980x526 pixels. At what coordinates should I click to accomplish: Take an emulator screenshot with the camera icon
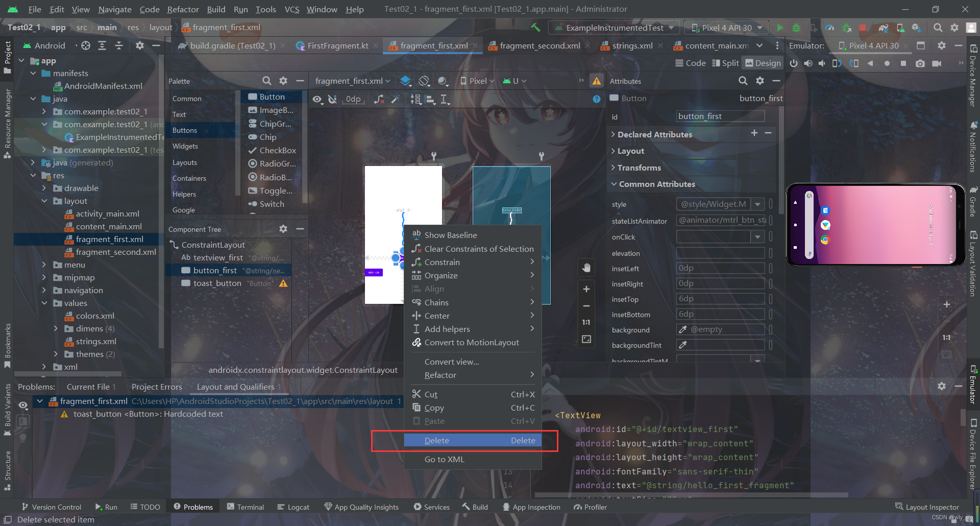pyautogui.click(x=920, y=63)
